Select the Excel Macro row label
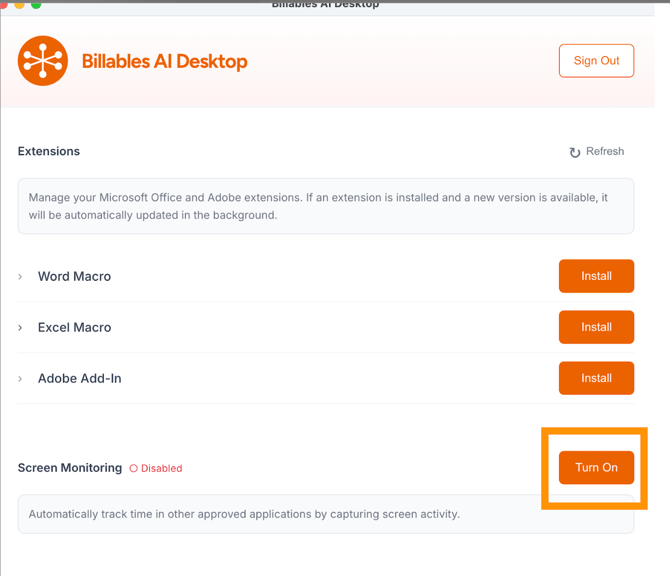Screen dimensions: 670x576 pos(74,327)
